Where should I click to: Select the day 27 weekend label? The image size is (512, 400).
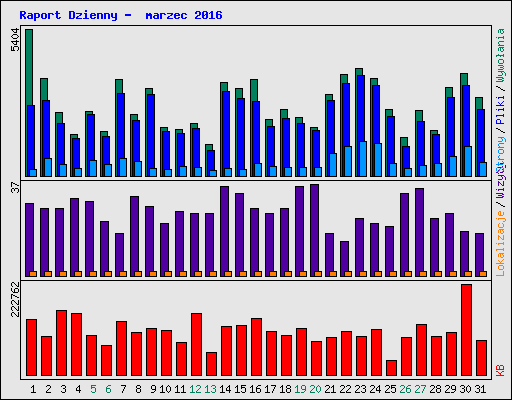pos(420,389)
